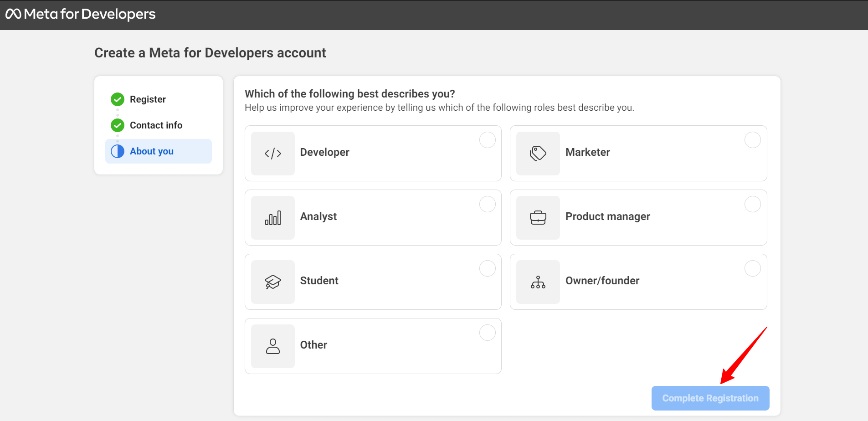Click the Analyst bar chart icon
Image resolution: width=868 pixels, height=421 pixels.
[273, 218]
